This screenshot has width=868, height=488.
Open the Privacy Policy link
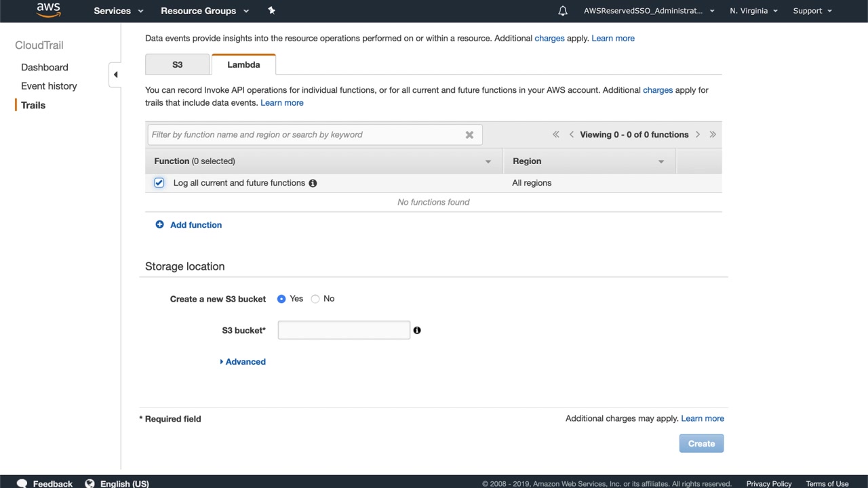pos(768,483)
